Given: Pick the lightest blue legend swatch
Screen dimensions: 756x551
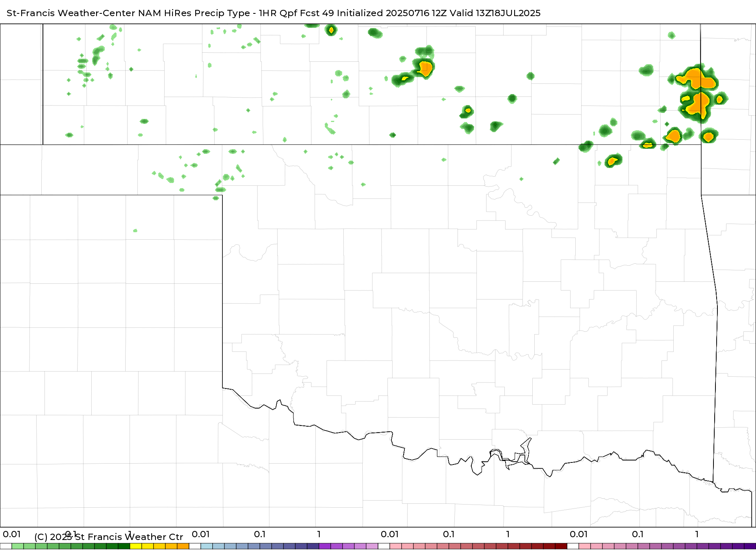Looking at the screenshot, I should [x=207, y=546].
